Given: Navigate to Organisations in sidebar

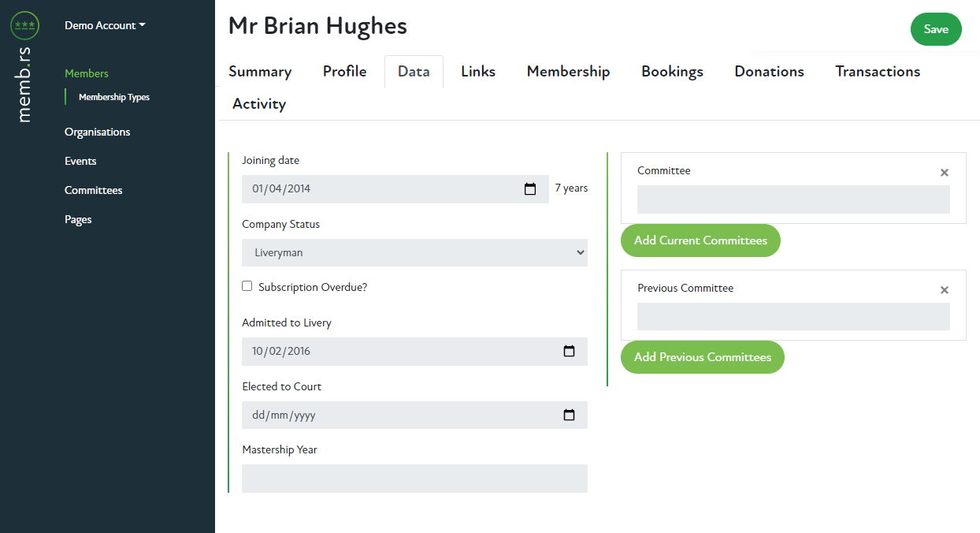Looking at the screenshot, I should (x=98, y=132).
